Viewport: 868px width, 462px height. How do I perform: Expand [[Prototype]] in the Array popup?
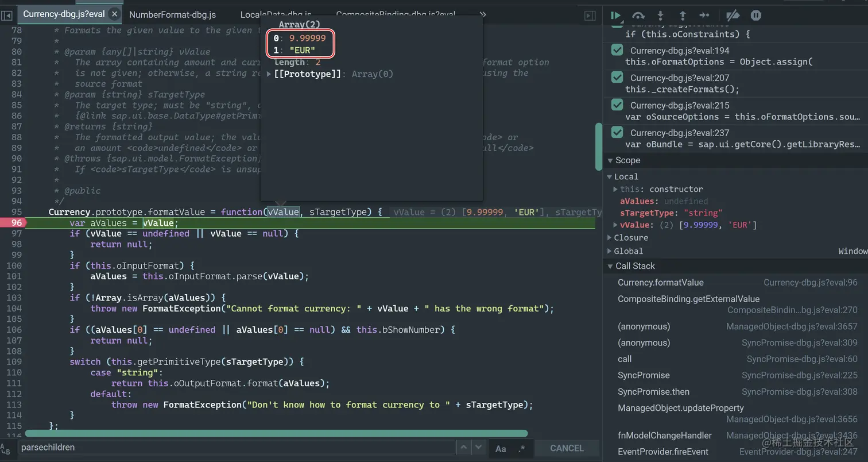(x=269, y=74)
